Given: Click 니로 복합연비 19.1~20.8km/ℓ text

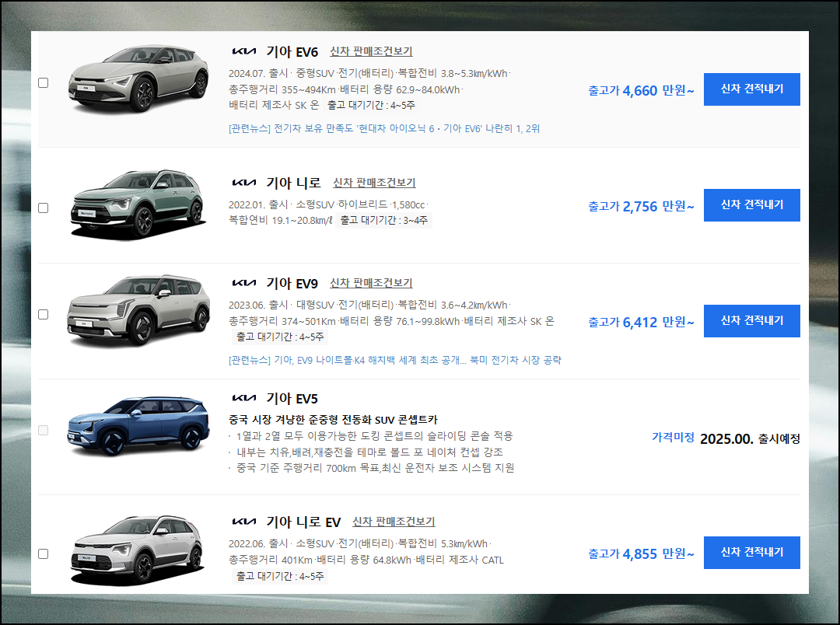Looking at the screenshot, I should click(281, 220).
